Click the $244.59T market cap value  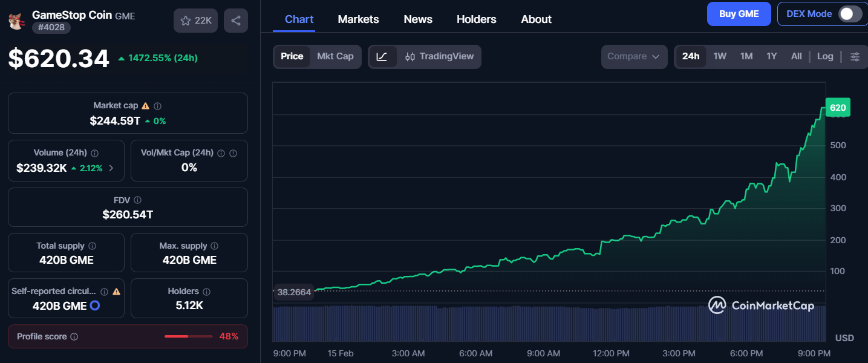[115, 121]
